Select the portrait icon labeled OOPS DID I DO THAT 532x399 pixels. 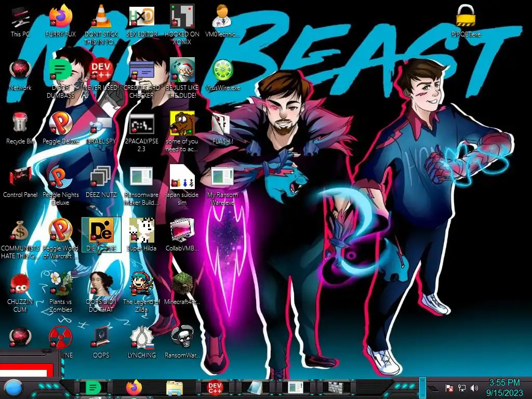tap(101, 292)
